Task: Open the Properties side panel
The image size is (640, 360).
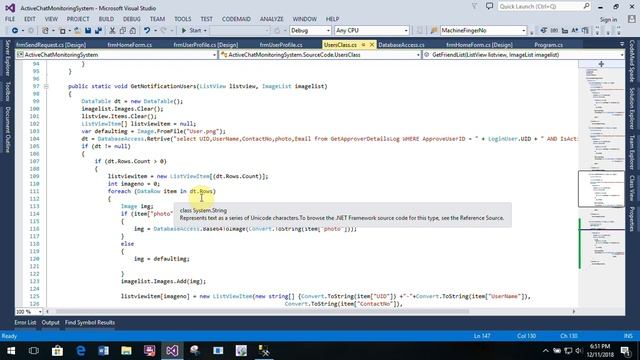Action: (632, 219)
